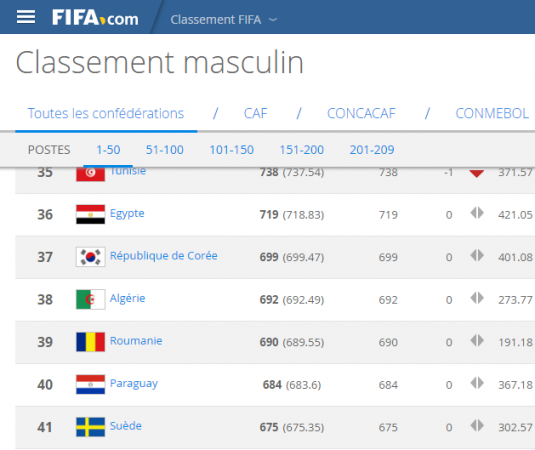Viewport: 535px width, 450px height.
Task: Click the Paraguay flag icon
Action: (90, 384)
